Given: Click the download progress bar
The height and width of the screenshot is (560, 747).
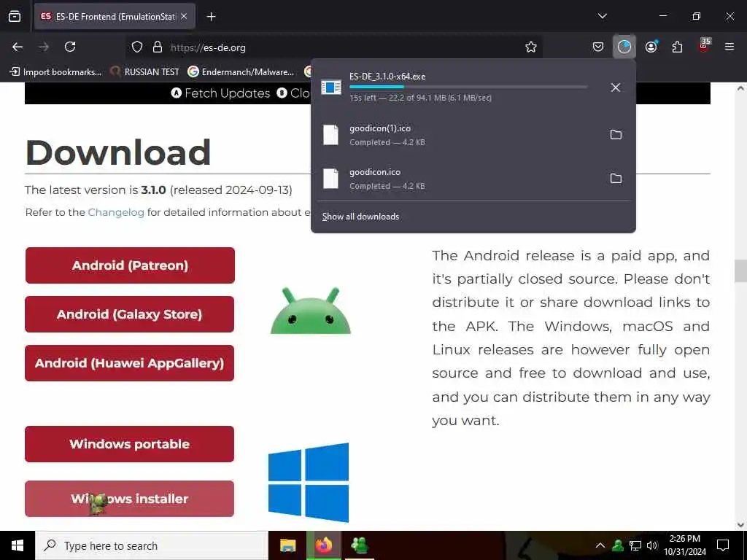Looking at the screenshot, I should (468, 87).
